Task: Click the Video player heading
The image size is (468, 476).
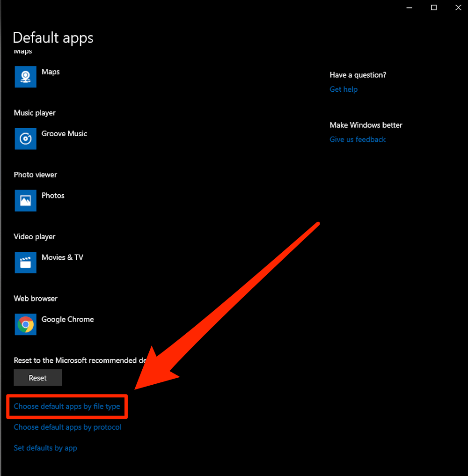Action: 35,237
